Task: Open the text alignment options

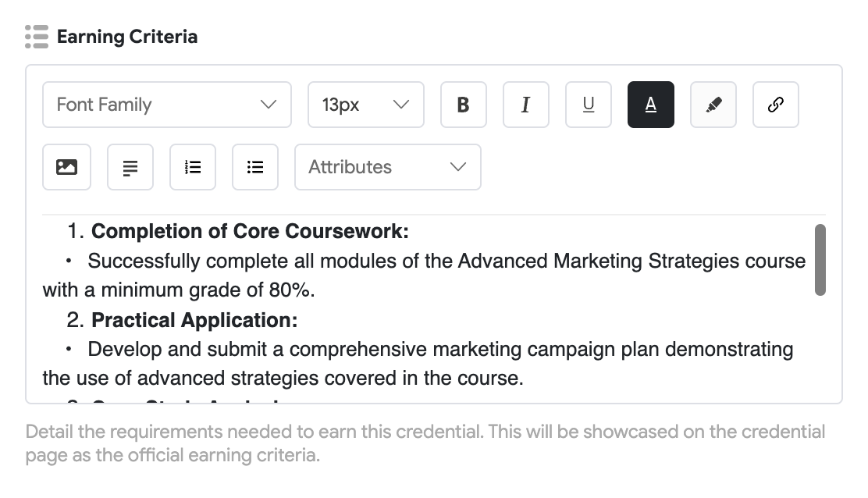Action: [x=130, y=167]
